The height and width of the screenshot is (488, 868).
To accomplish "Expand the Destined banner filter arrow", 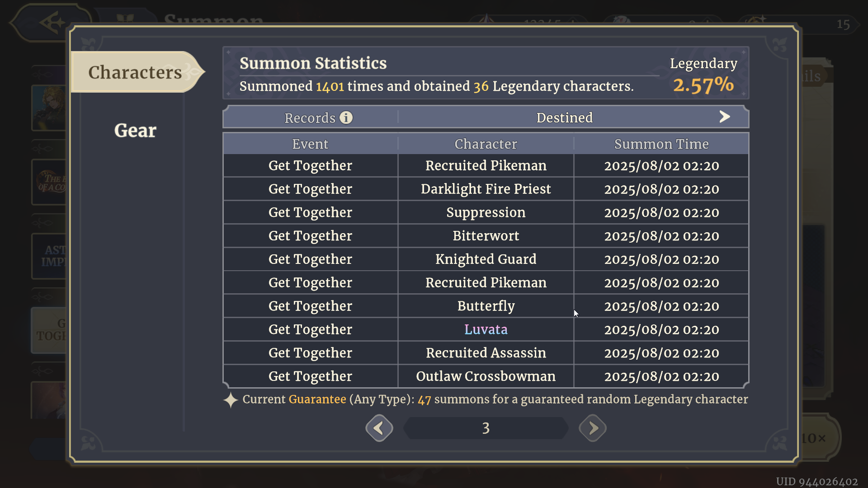I will tap(724, 117).
